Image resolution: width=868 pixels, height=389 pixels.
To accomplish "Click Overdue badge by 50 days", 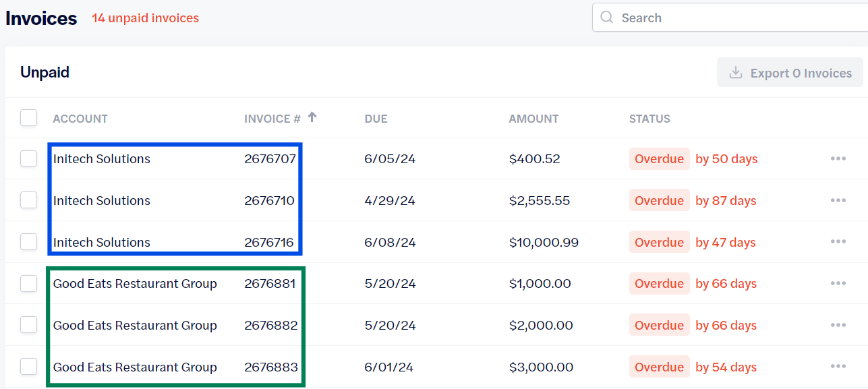I will (x=660, y=159).
